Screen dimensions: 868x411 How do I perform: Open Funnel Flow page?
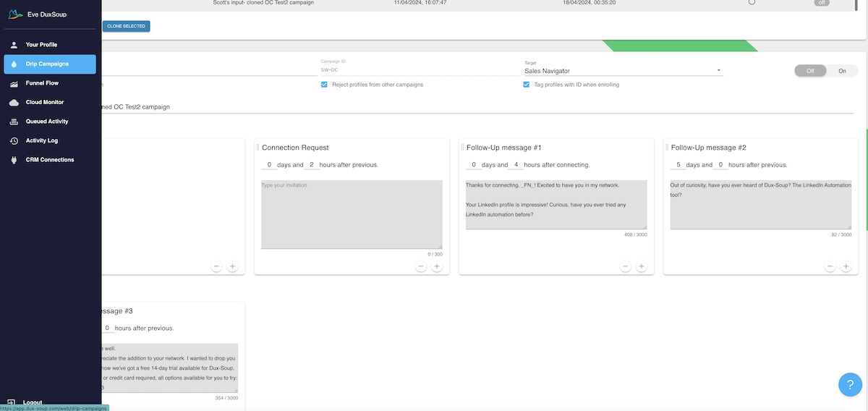coord(50,83)
